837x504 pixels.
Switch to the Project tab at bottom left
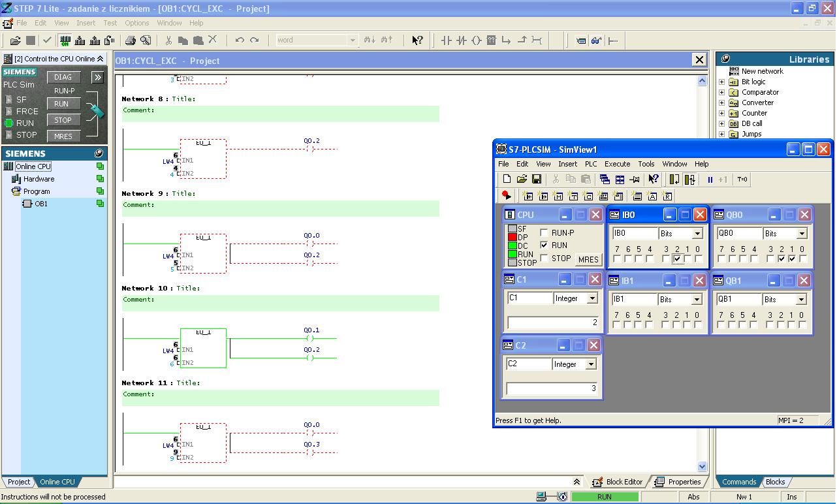(x=19, y=482)
